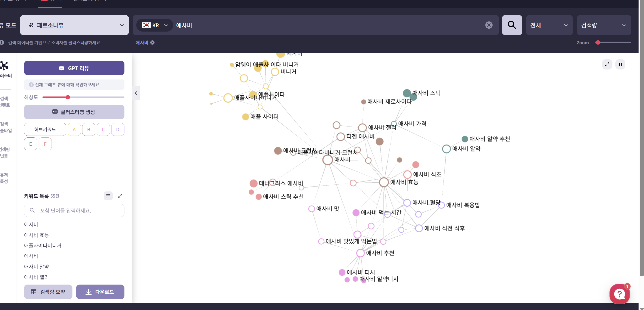
Task: Remove the 애사비 keyword tag
Action: (x=153, y=43)
